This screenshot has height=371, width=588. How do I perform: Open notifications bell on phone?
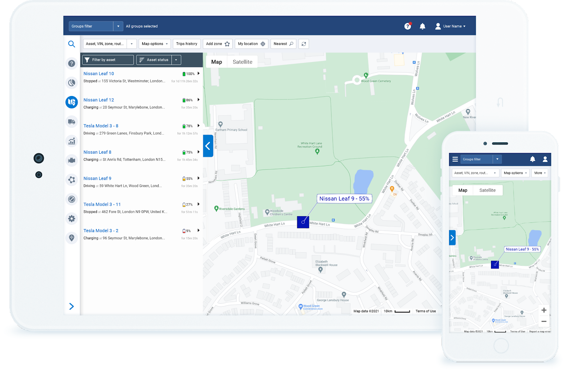pyautogui.click(x=533, y=159)
